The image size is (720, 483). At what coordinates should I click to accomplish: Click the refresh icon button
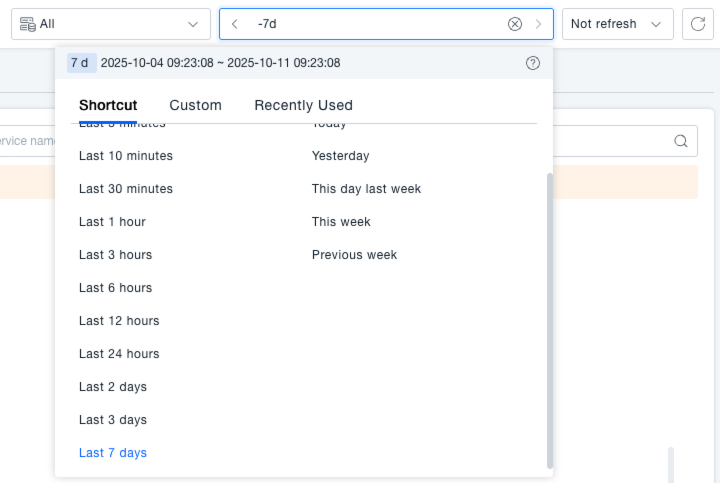tap(698, 24)
